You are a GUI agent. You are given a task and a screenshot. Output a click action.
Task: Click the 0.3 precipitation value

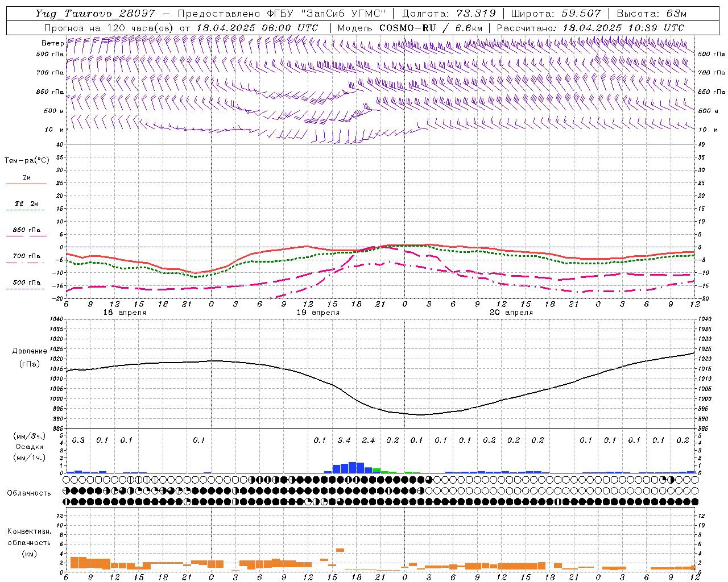click(78, 440)
